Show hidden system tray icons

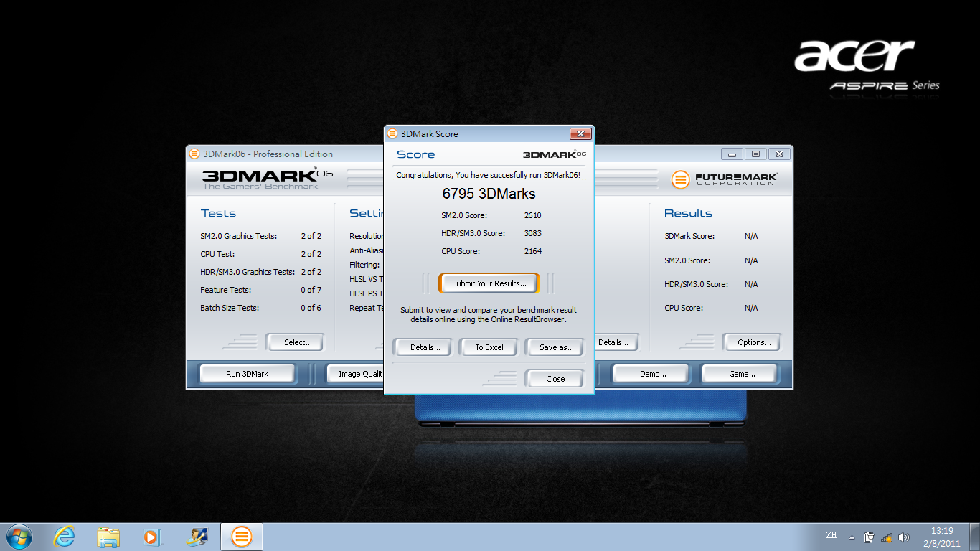click(x=852, y=537)
